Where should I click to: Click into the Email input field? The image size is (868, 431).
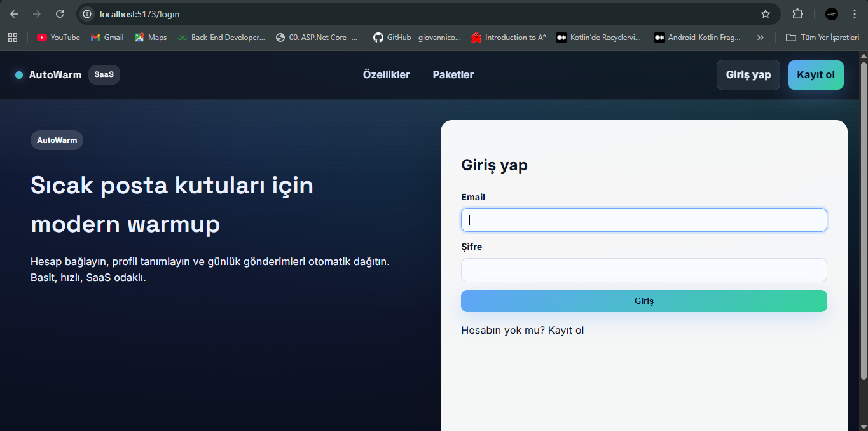coord(644,220)
